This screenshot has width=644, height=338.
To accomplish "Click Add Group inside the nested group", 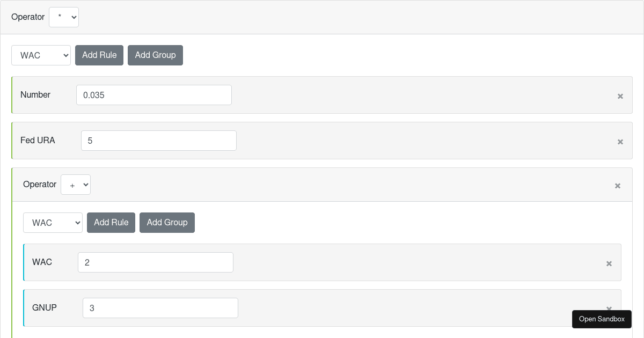I will point(167,222).
